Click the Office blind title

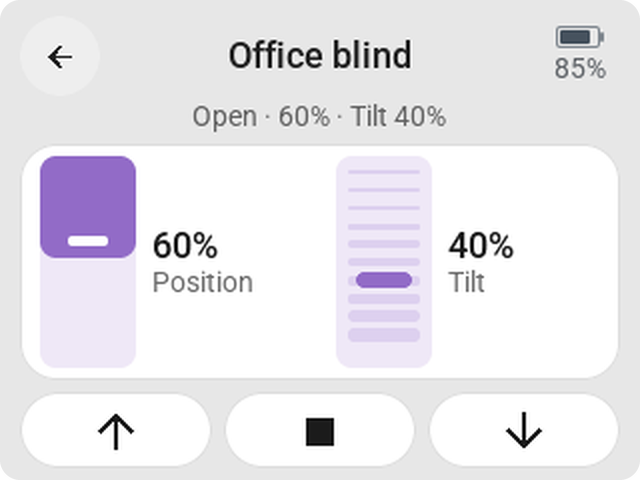320,55
